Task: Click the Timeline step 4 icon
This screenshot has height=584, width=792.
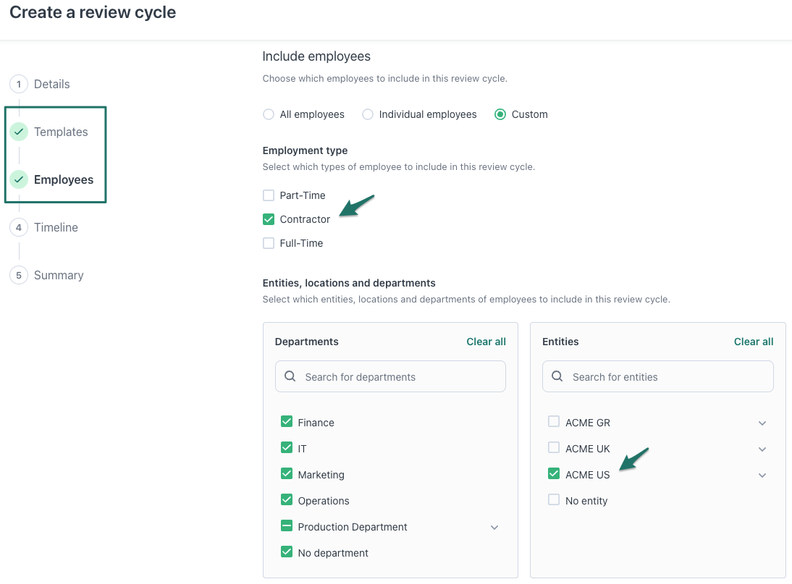Action: (19, 228)
